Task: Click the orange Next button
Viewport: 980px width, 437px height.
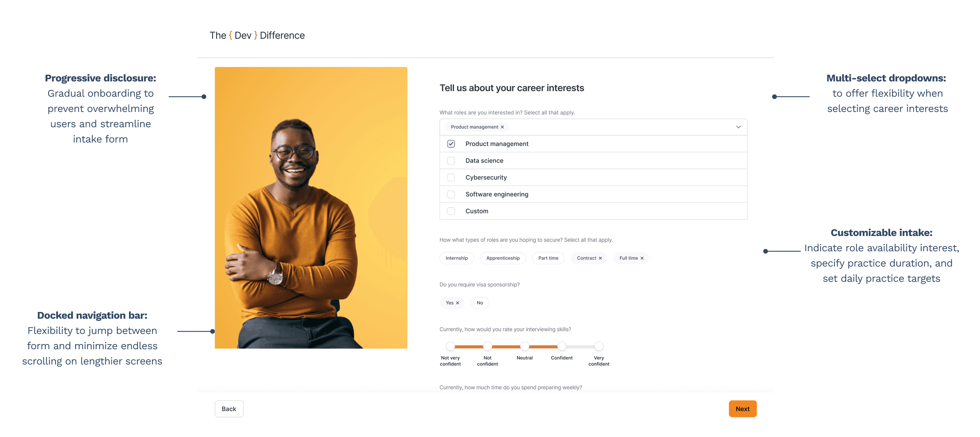Action: pos(743,409)
